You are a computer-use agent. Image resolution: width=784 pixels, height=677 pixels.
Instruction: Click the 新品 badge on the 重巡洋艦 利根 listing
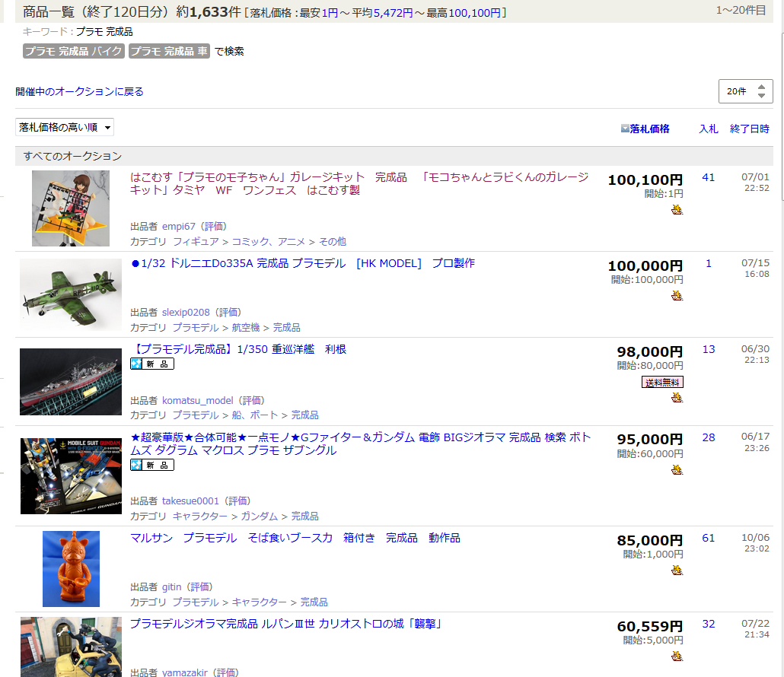[152, 364]
